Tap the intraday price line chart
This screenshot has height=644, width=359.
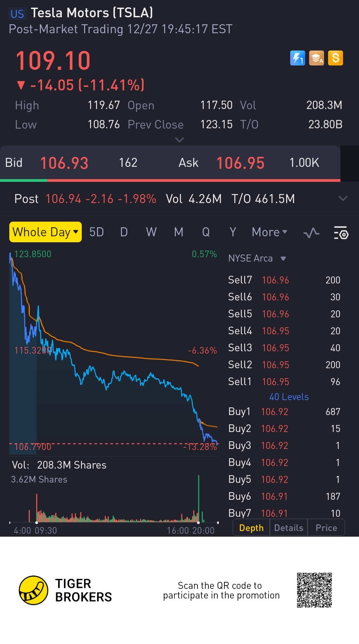(x=113, y=352)
